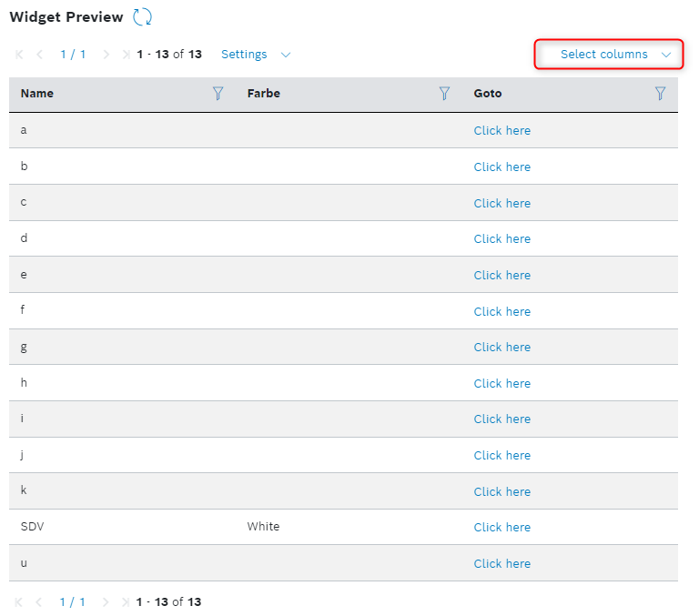This screenshot has height=616, width=699.
Task: Expand the Settings dropdown
Action: pos(256,55)
